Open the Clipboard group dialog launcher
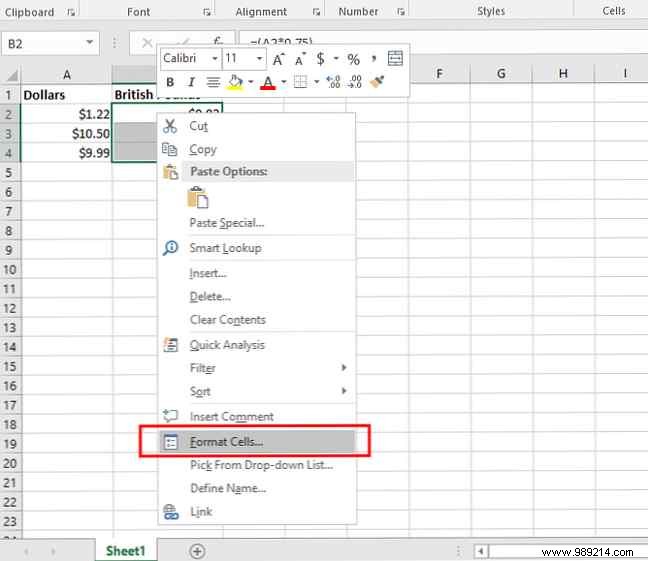This screenshot has height=561, width=648. (x=71, y=12)
